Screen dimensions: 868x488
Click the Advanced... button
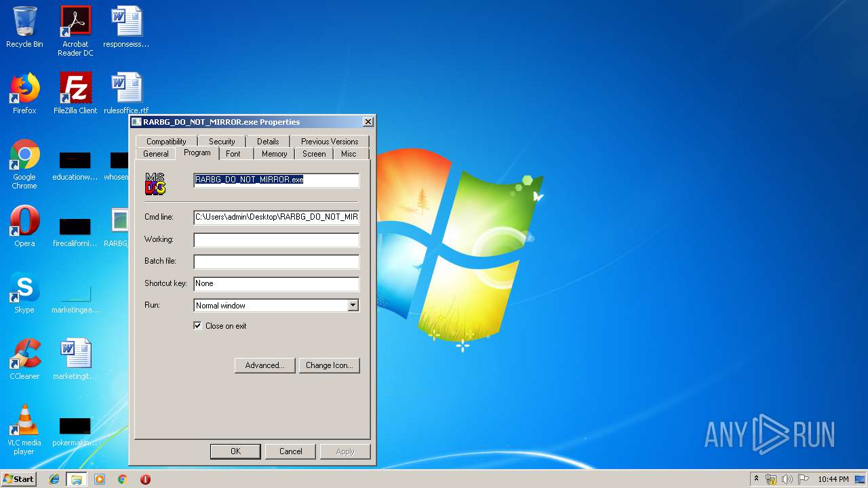coord(264,365)
